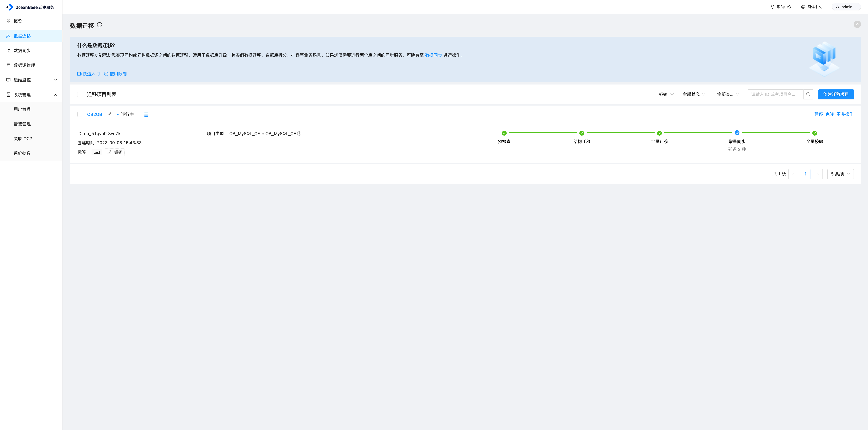Image resolution: width=868 pixels, height=430 pixels.
Task: Click the 创建迁移项目 button
Action: point(836,94)
